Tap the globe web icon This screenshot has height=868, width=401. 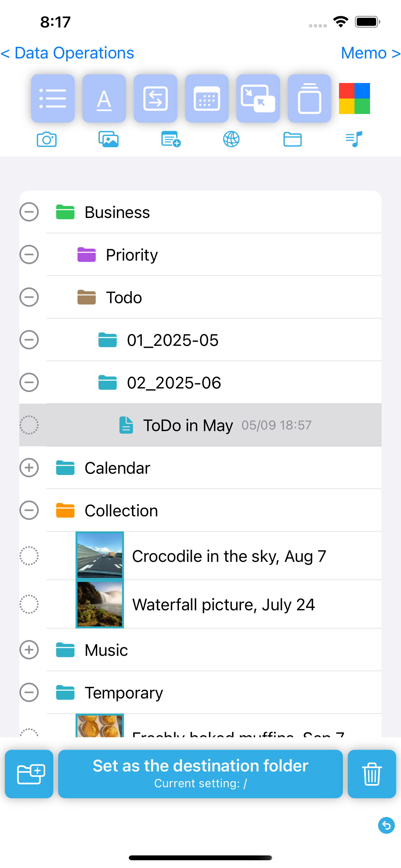coord(231,139)
